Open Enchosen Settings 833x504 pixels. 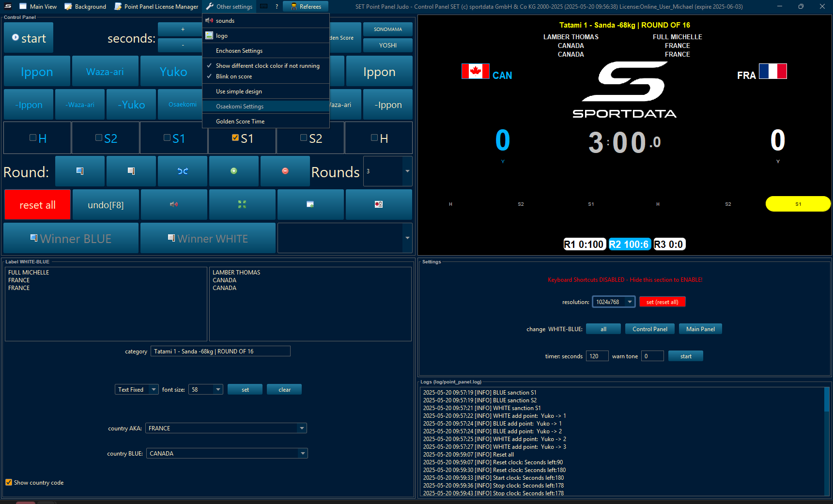(266, 51)
